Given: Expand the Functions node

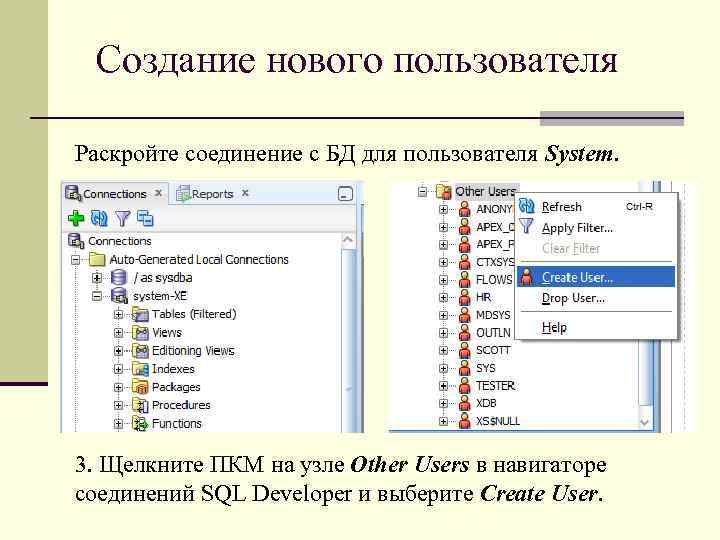Looking at the screenshot, I should click(118, 423).
